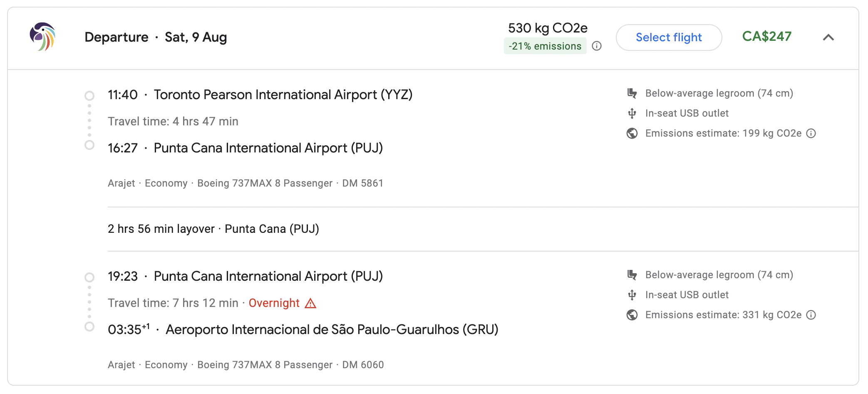868x394 pixels.
Task: Collapse the flight details chevron
Action: (x=828, y=37)
